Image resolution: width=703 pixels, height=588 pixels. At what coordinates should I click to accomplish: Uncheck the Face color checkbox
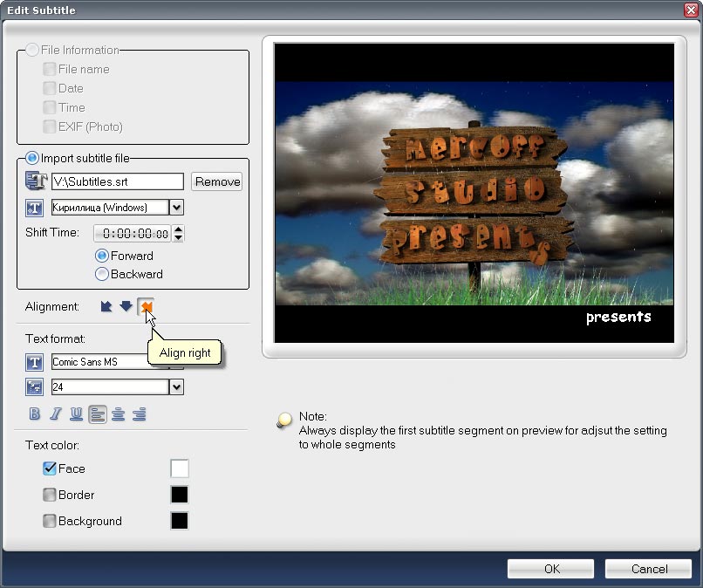click(x=50, y=468)
